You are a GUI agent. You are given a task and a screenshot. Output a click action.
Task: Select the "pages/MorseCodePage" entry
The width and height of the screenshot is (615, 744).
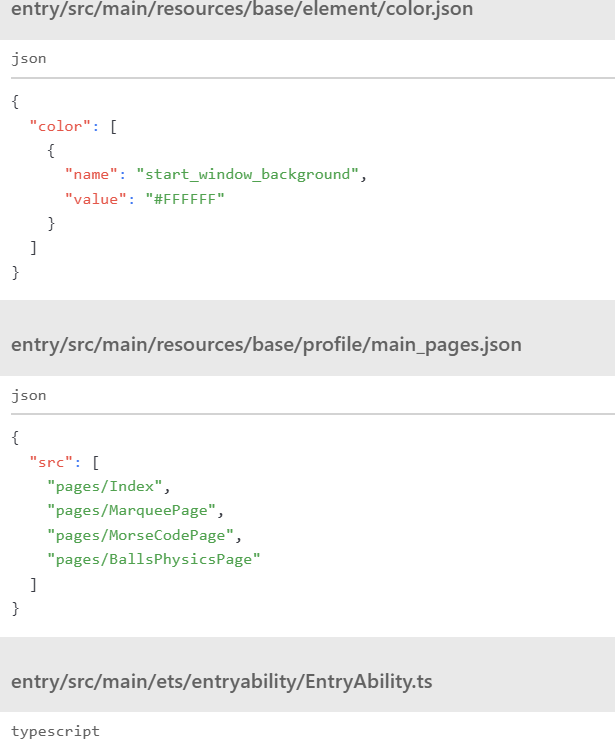coord(140,535)
